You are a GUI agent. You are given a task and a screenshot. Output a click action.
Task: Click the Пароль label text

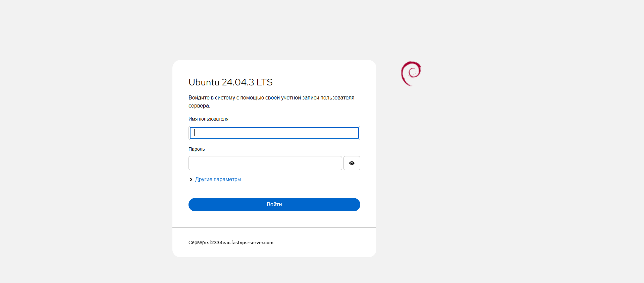pyautogui.click(x=197, y=149)
